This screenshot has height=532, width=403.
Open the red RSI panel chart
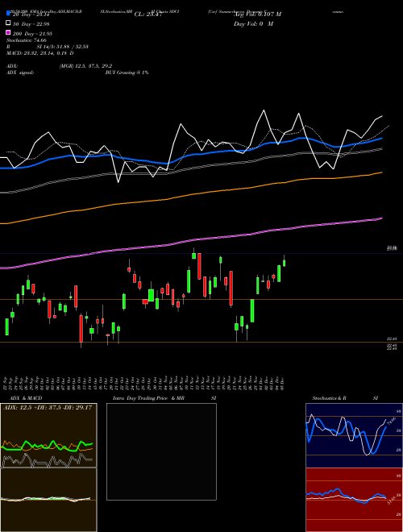(x=354, y=500)
